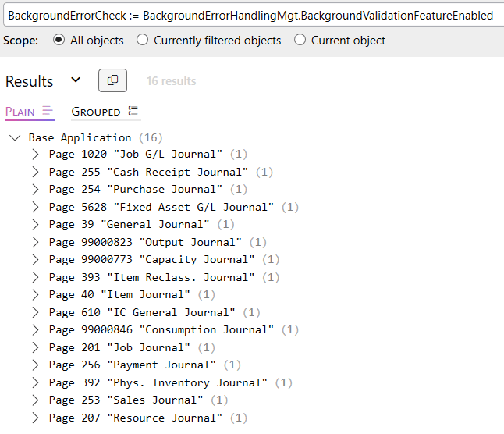
Task: Select the All objects scope option
Action: pyautogui.click(x=59, y=41)
